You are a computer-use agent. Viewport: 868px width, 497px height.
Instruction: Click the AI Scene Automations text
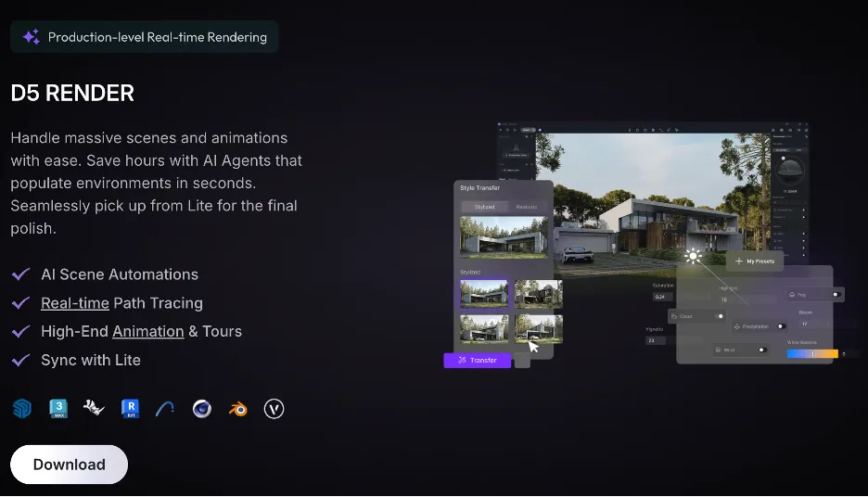coord(120,274)
